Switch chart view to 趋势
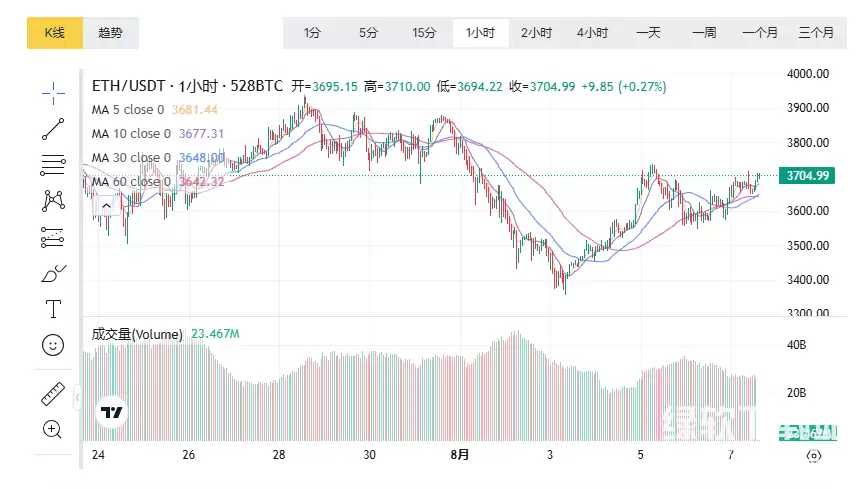The height and width of the screenshot is (489, 864). click(x=110, y=33)
